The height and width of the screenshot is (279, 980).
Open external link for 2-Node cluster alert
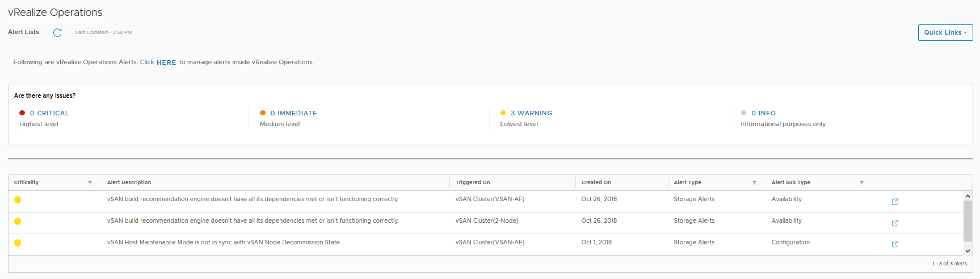coord(895,223)
